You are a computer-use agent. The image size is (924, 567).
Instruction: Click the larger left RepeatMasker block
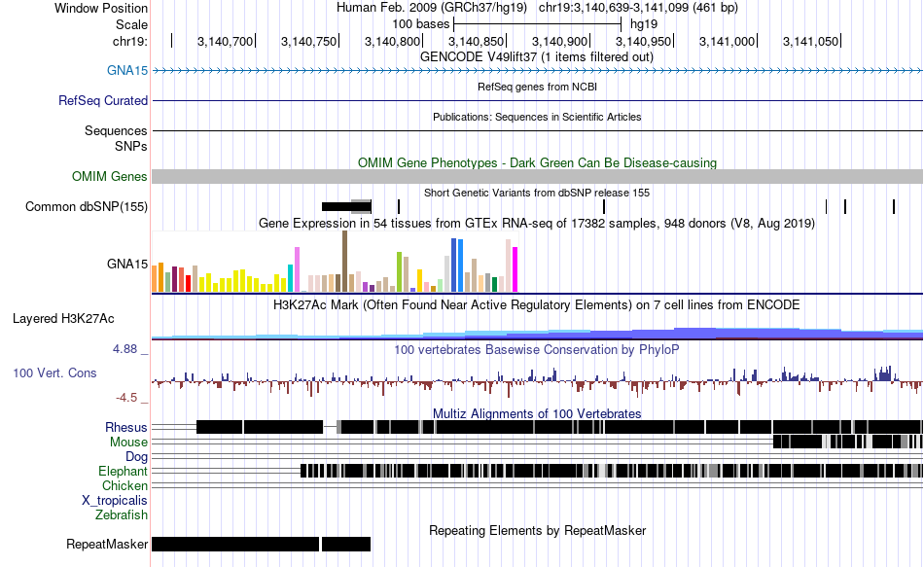(x=235, y=544)
